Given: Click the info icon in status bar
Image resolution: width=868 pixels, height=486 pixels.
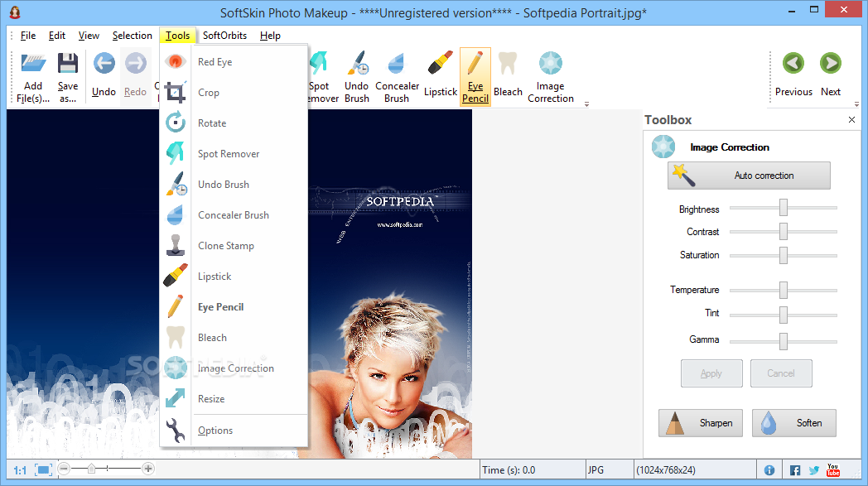Looking at the screenshot, I should point(769,470).
